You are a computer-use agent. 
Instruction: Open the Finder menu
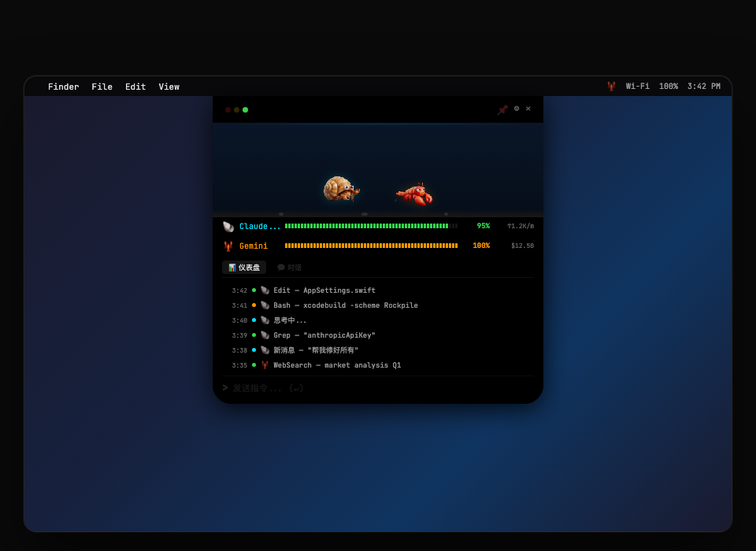pos(63,87)
